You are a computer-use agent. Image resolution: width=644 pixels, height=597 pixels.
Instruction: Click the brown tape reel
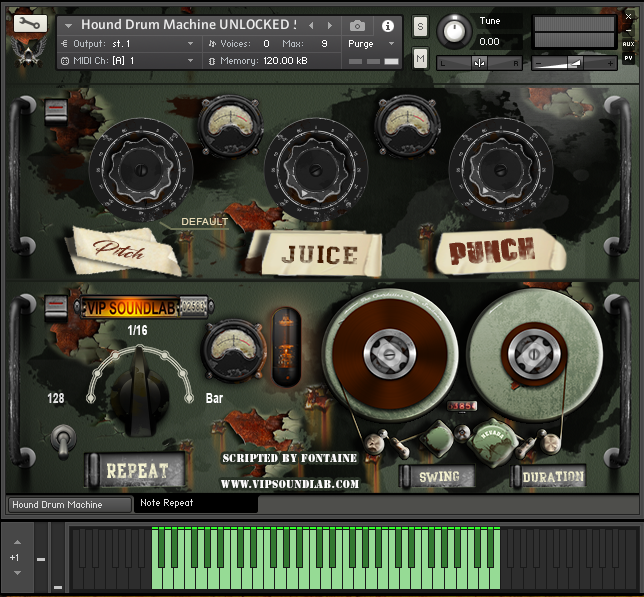click(389, 354)
